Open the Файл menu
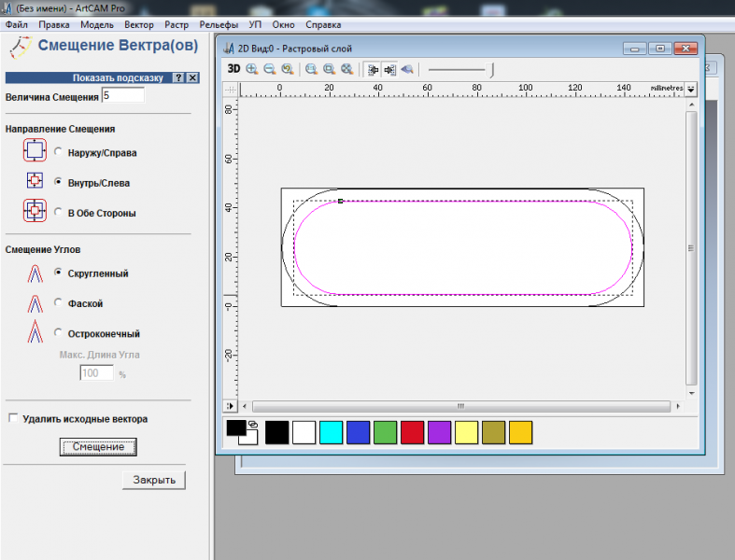Image resolution: width=735 pixels, height=560 pixels. click(17, 25)
